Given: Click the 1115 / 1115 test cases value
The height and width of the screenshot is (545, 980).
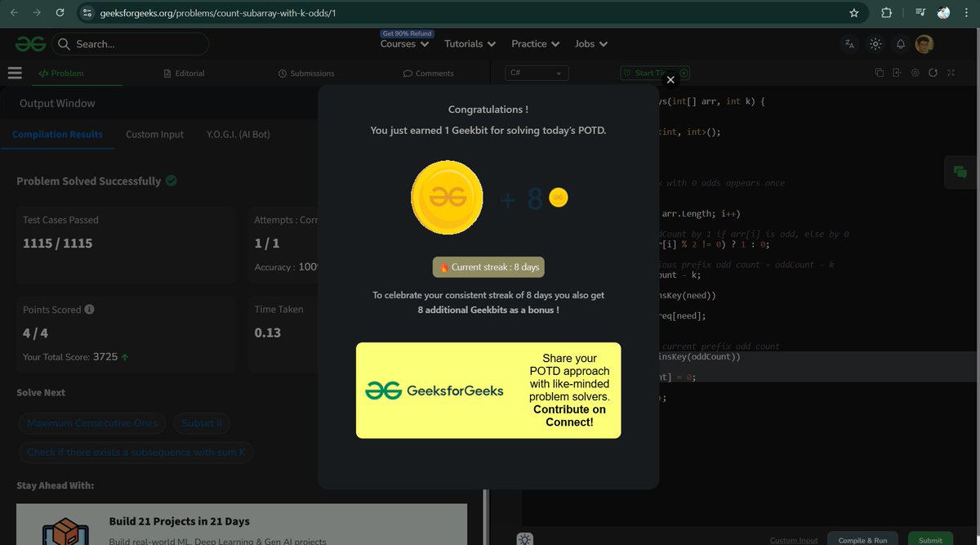Looking at the screenshot, I should click(x=58, y=243).
